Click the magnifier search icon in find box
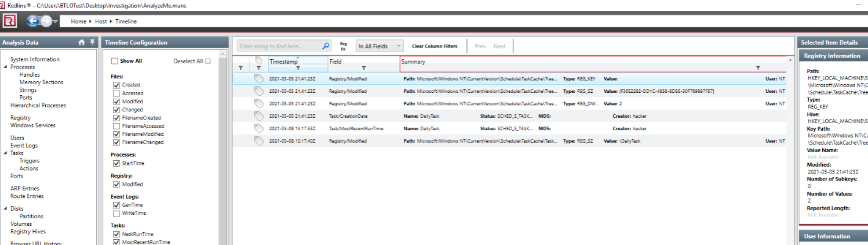Screen dimensions: 868x245 coord(326,46)
